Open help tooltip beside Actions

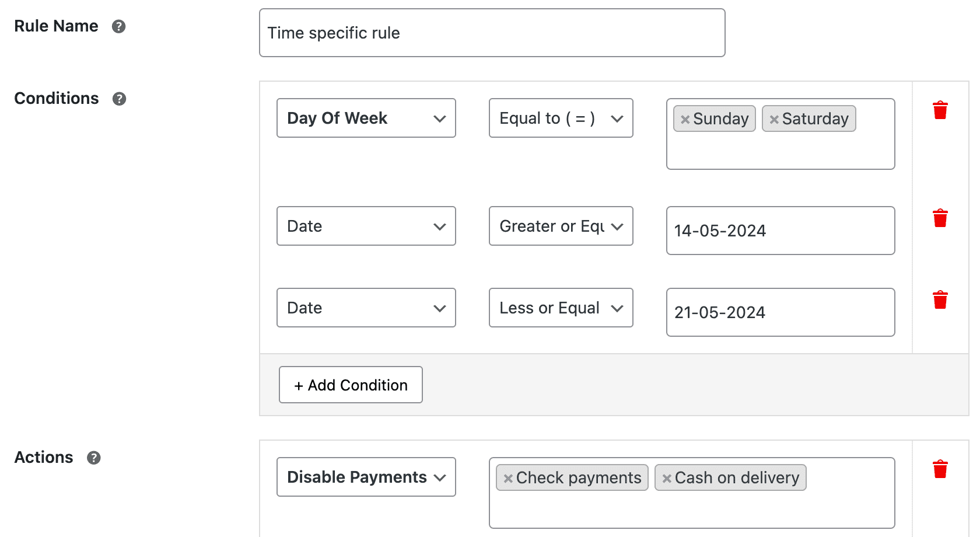[x=94, y=458]
